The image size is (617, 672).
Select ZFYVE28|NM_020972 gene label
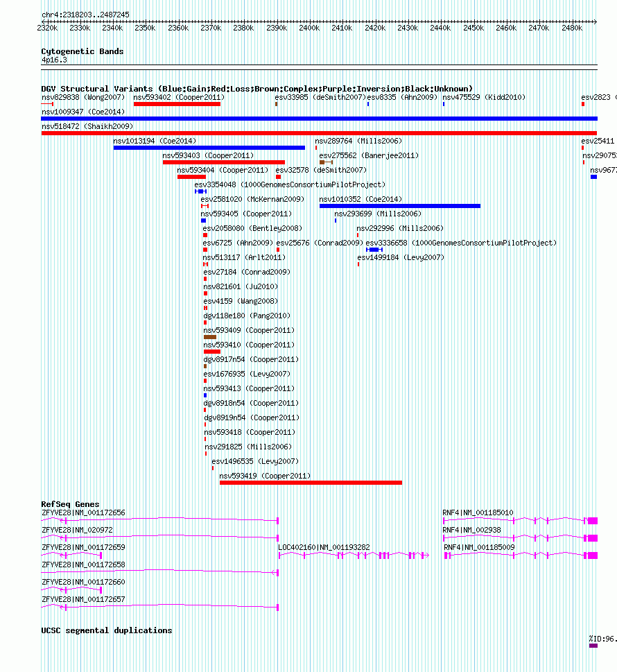coord(77,530)
